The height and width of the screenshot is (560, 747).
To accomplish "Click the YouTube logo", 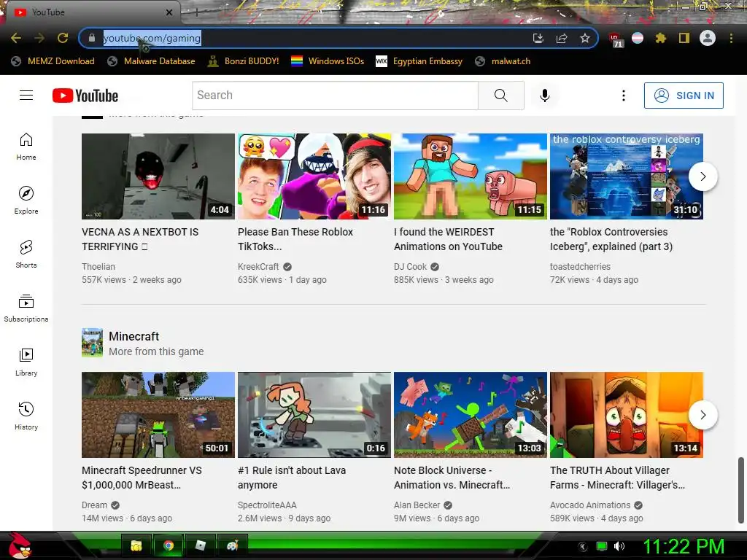I will (85, 96).
